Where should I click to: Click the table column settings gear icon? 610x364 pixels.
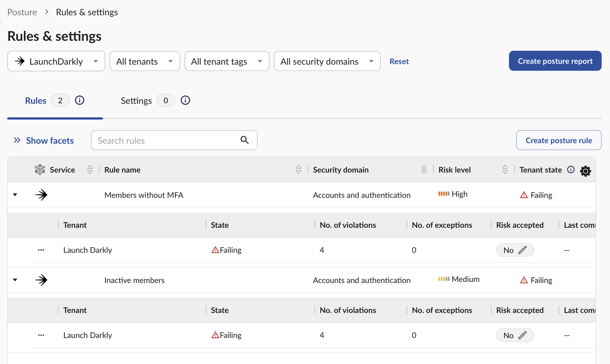(x=586, y=171)
